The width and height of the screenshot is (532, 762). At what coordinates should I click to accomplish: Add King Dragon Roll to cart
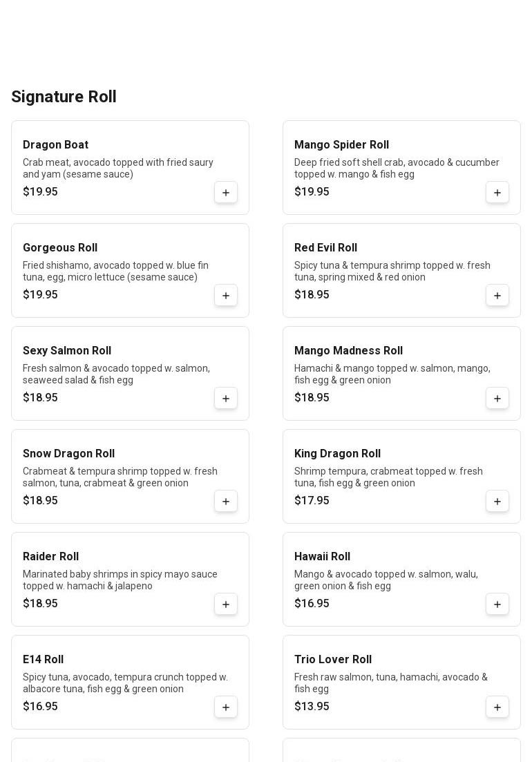[x=497, y=501]
